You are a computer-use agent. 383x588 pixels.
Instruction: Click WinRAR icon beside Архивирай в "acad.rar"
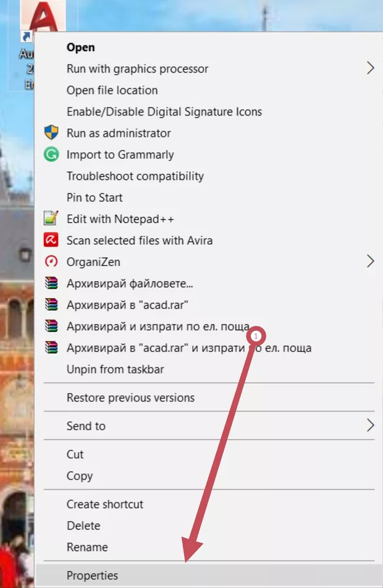(x=51, y=304)
